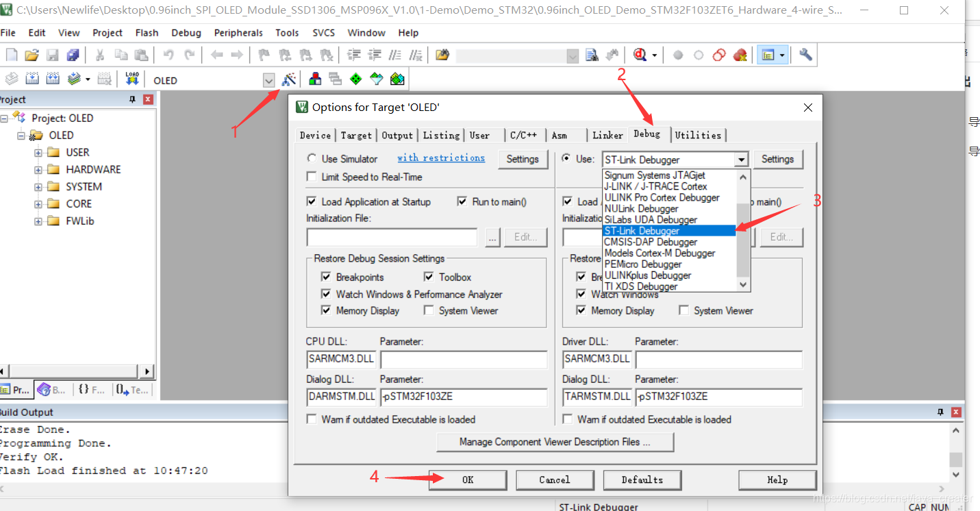Click Settings button next to ST-Link Debugger
This screenshot has width=980, height=511.
point(778,159)
